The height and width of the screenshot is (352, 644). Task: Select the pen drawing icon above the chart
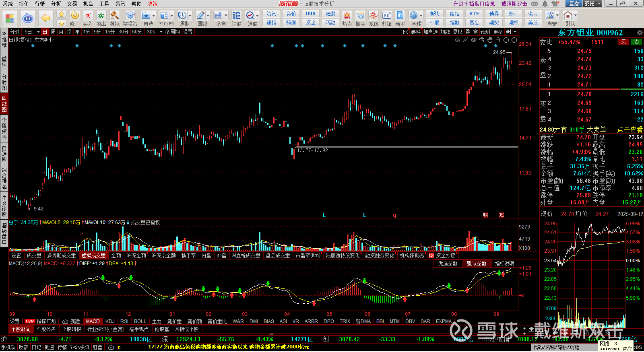(x=466, y=40)
